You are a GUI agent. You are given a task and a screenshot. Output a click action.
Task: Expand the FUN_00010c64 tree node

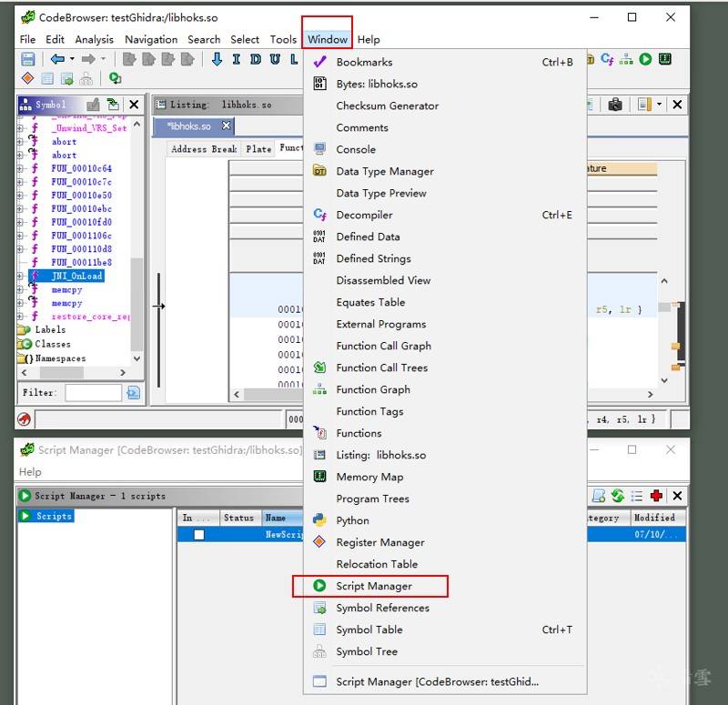(x=20, y=168)
